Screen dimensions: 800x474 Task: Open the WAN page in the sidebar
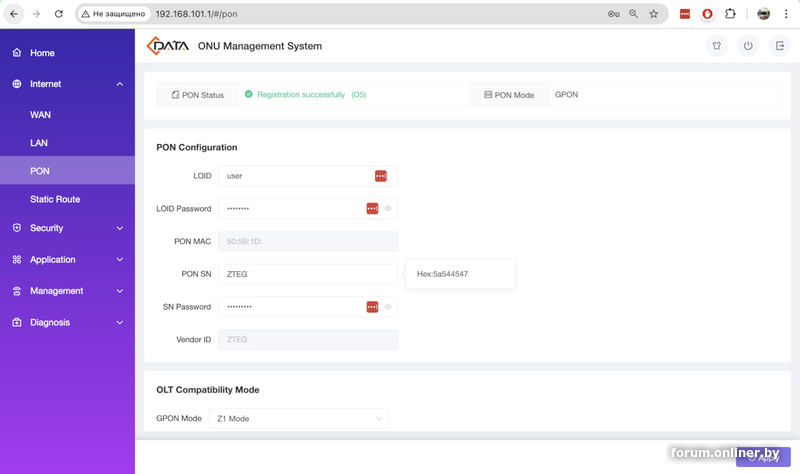(x=40, y=115)
